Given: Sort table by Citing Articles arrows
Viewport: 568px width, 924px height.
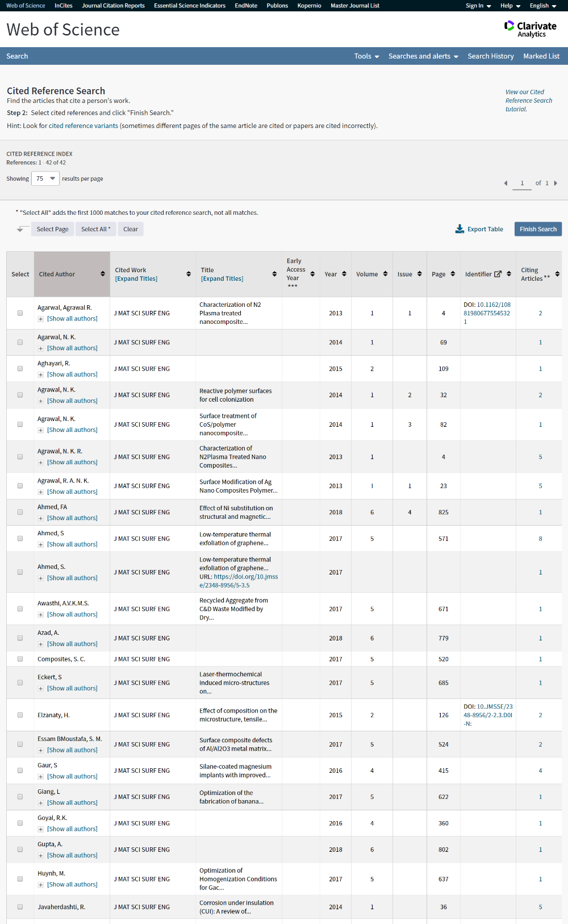Looking at the screenshot, I should click(x=557, y=274).
